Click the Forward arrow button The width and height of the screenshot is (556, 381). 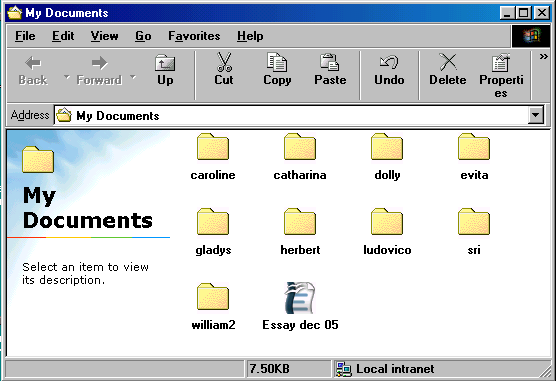[99, 71]
